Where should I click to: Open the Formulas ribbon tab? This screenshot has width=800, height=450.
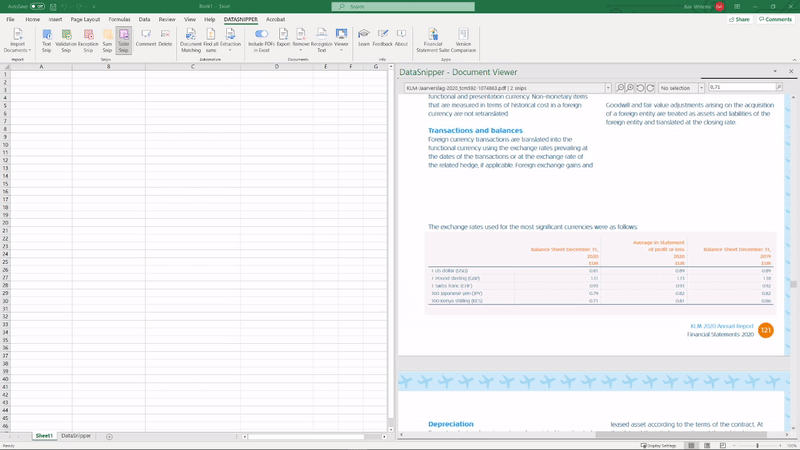tap(119, 19)
